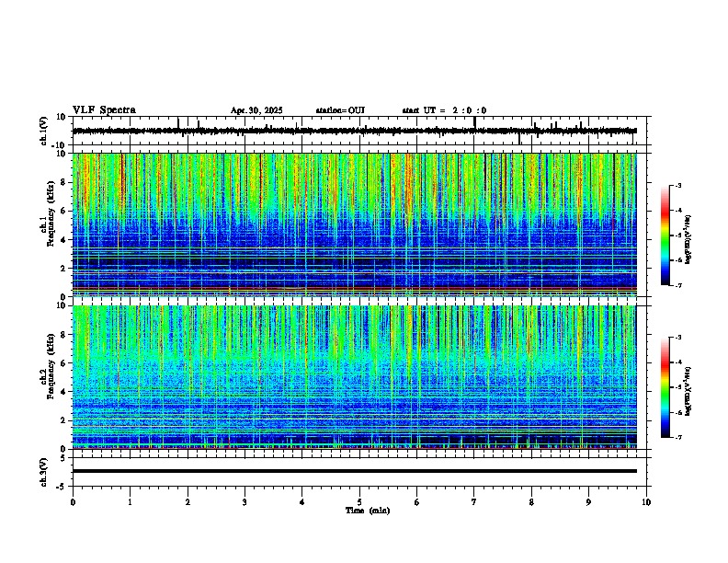
Task: Click time axis tick label '3'
Action: 245,502
